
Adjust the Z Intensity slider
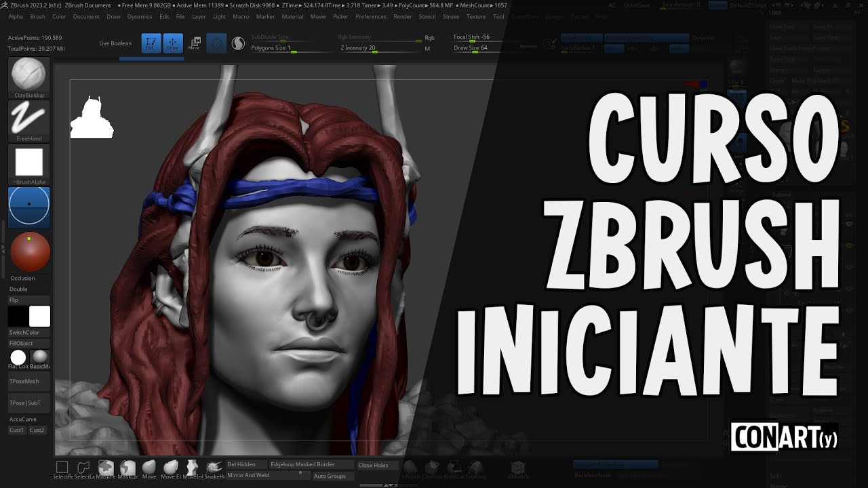click(x=380, y=48)
